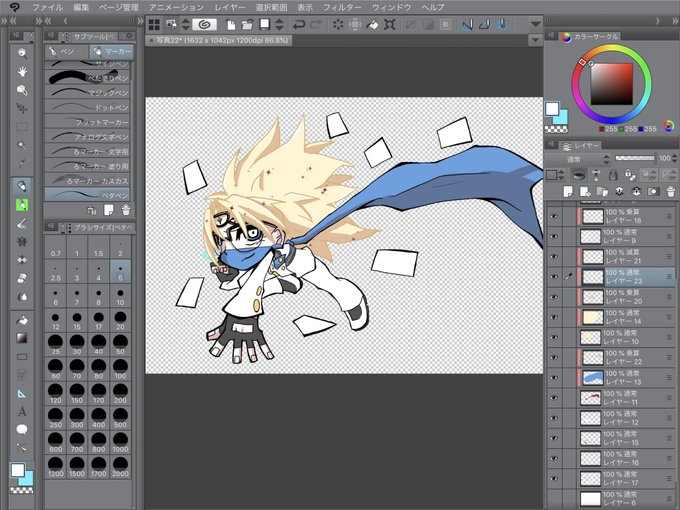Choose the べた塗りペン brush preset

pos(88,78)
